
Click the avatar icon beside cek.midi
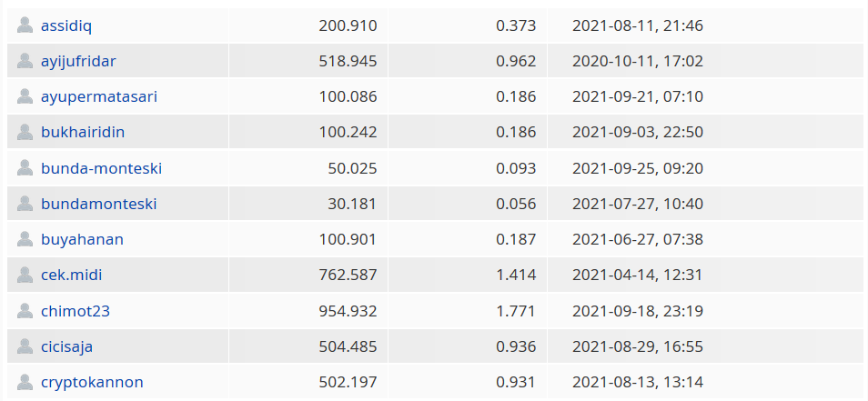[x=25, y=275]
